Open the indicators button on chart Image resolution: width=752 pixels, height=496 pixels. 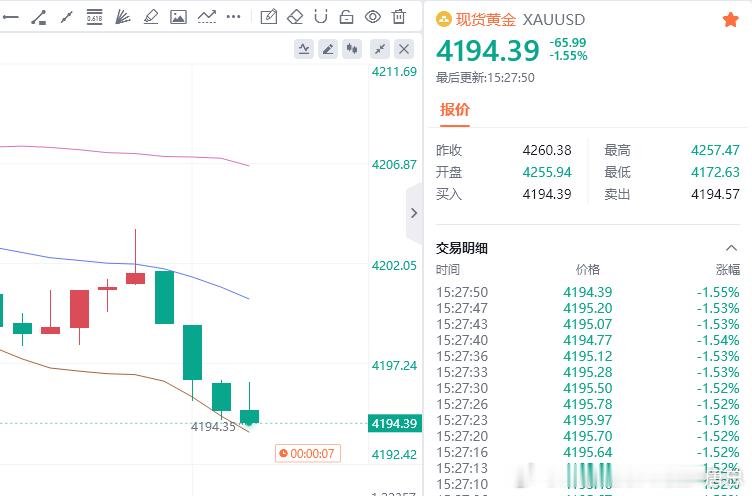(x=304, y=49)
